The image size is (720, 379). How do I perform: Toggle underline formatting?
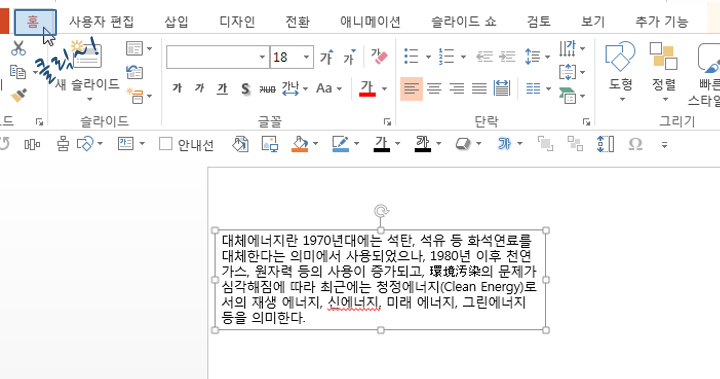click(222, 88)
